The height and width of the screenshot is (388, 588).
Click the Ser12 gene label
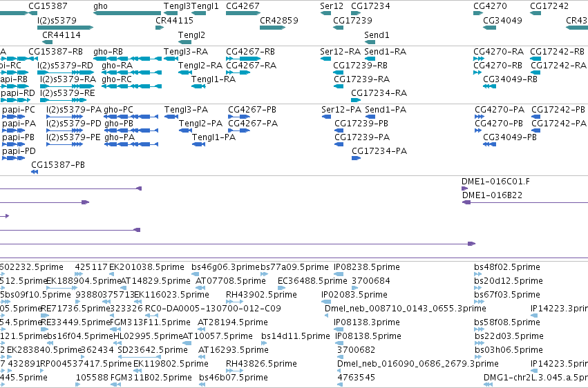(332, 6)
